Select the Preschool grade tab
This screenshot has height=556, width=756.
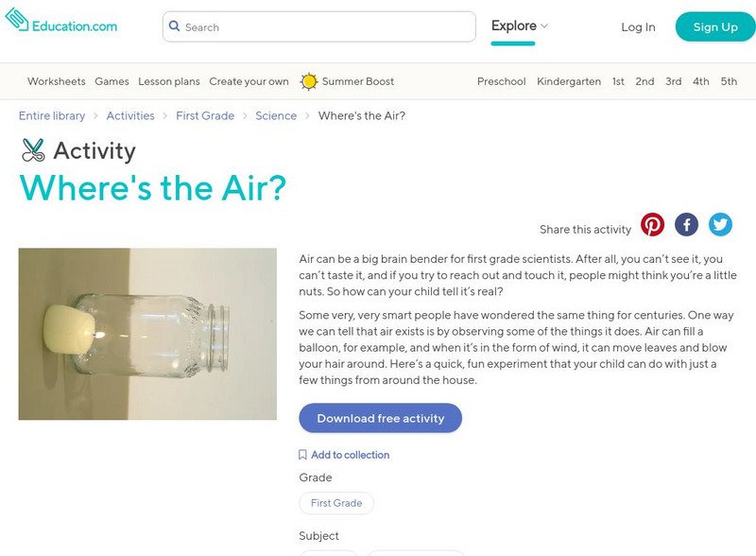tap(501, 81)
